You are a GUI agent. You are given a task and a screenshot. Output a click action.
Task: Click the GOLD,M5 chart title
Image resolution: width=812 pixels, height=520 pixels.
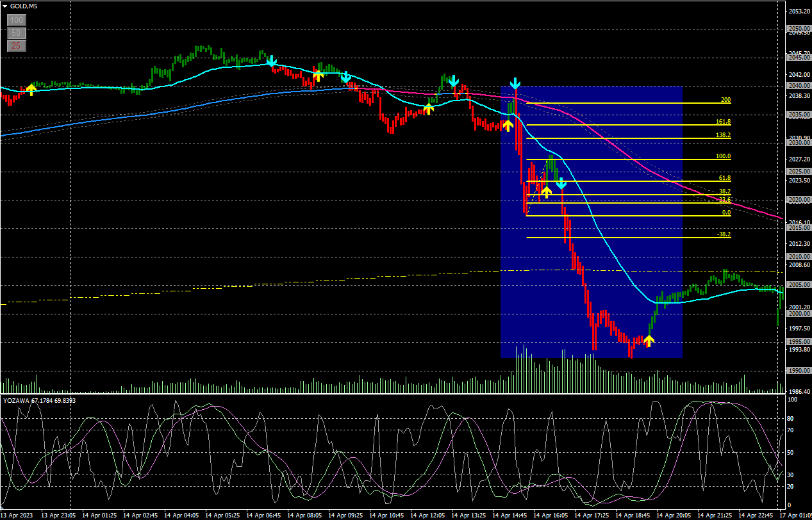pyautogui.click(x=23, y=6)
